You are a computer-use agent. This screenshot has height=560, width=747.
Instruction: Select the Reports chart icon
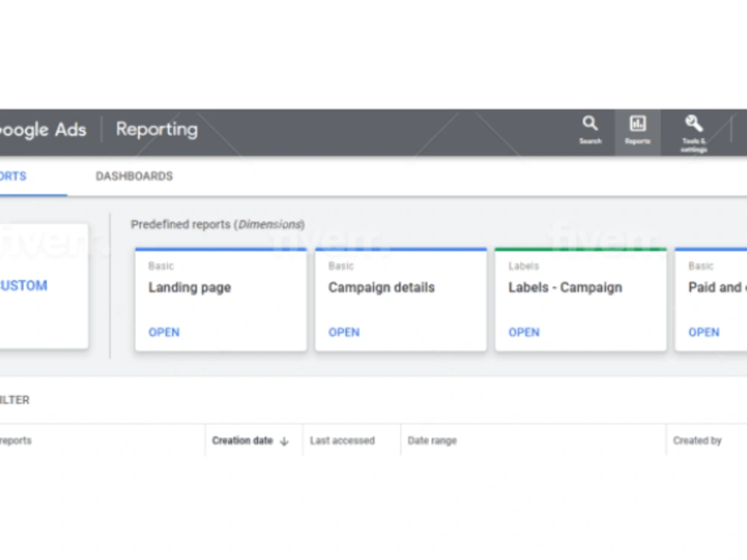tap(637, 124)
